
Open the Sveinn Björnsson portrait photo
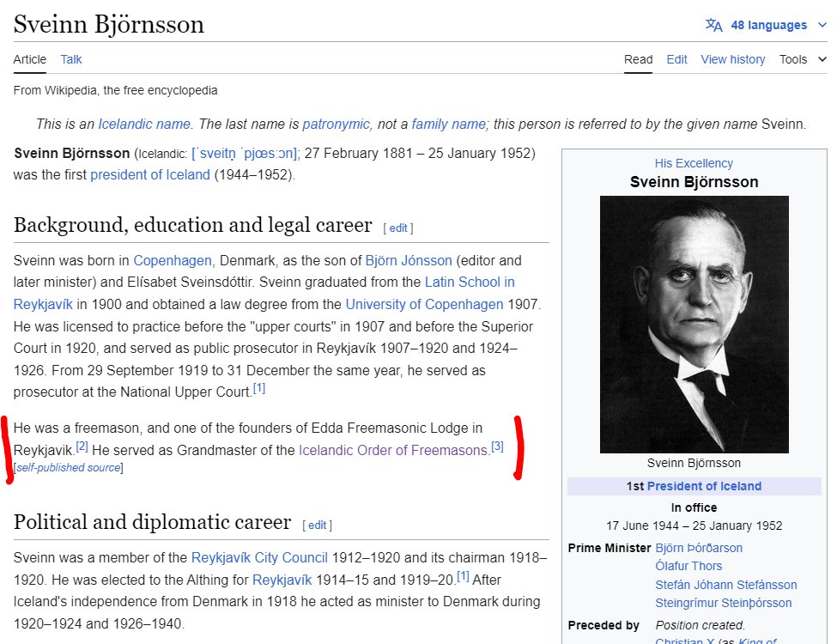(x=694, y=324)
